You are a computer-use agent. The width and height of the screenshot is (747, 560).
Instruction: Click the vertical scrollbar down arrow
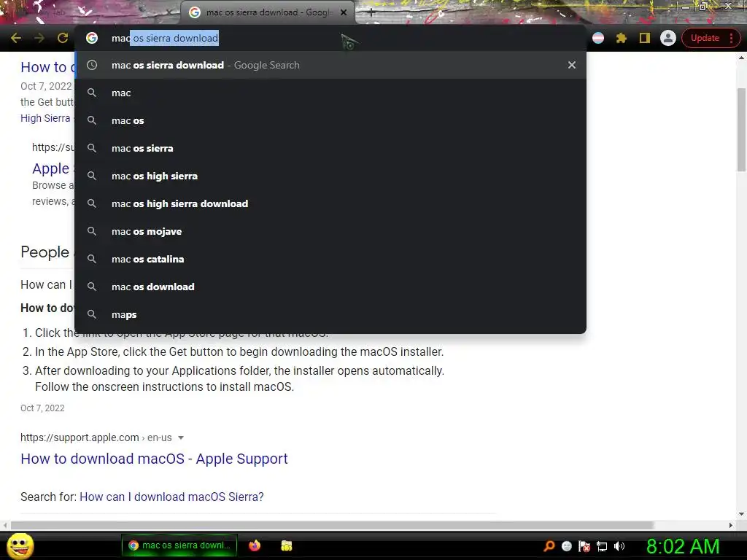click(x=741, y=514)
